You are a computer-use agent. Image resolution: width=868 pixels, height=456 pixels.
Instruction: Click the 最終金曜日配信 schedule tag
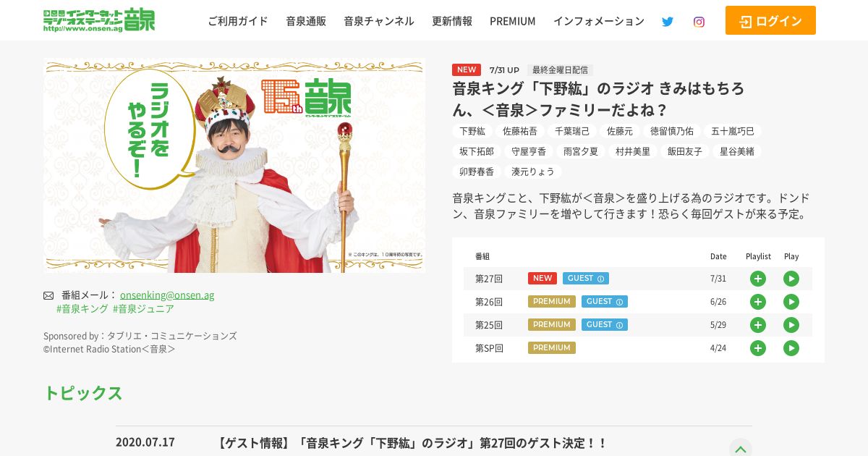point(560,70)
